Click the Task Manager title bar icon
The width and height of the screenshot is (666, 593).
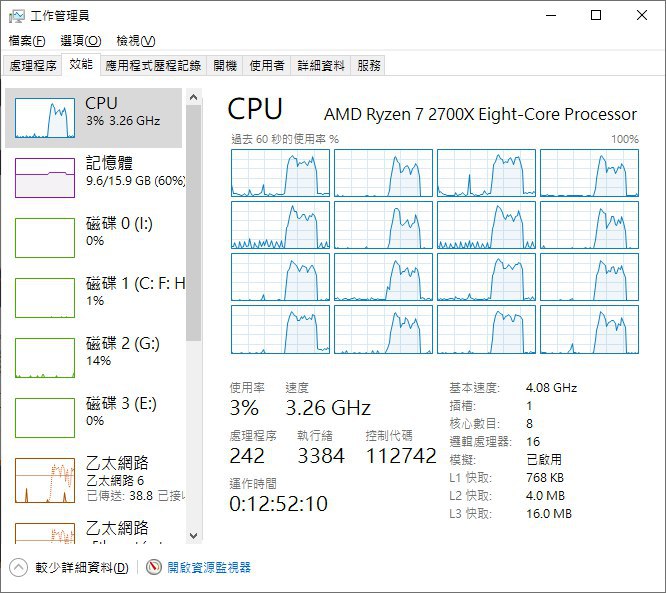tap(17, 16)
